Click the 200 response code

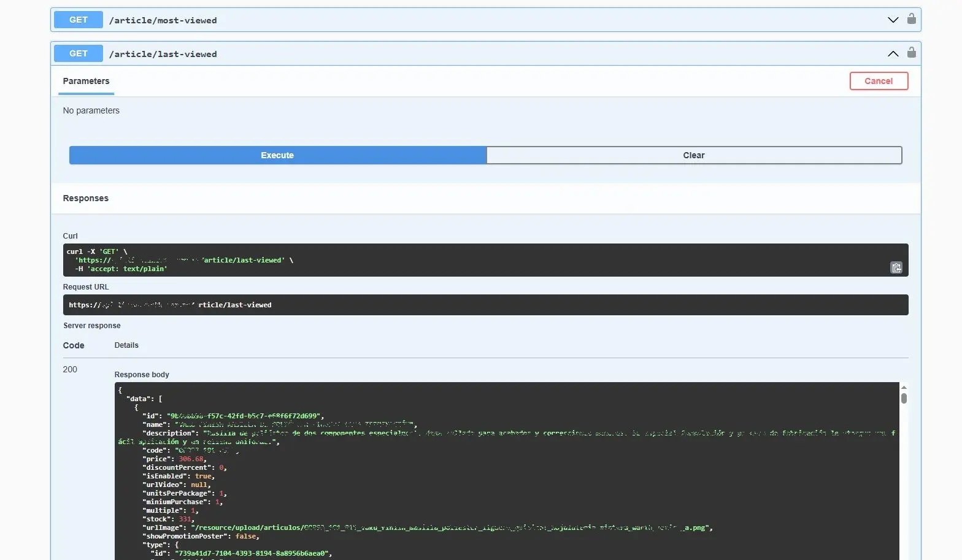click(x=70, y=369)
